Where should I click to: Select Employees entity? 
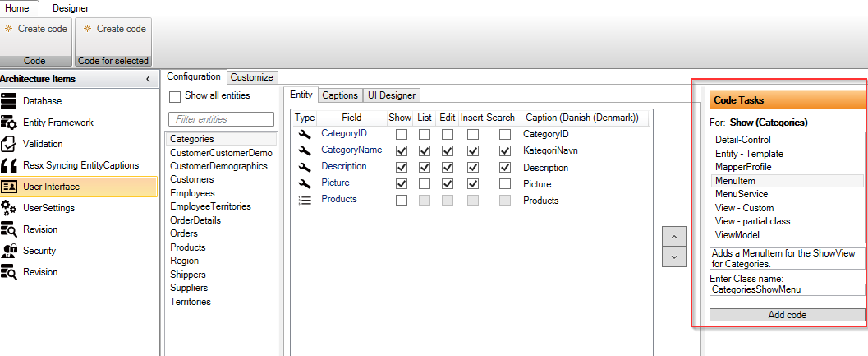[x=192, y=193]
